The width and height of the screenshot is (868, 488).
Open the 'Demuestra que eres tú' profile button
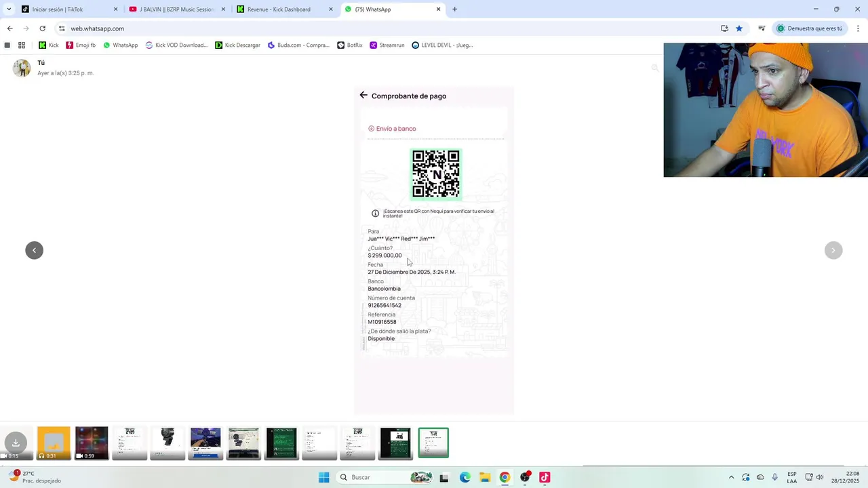click(x=810, y=28)
